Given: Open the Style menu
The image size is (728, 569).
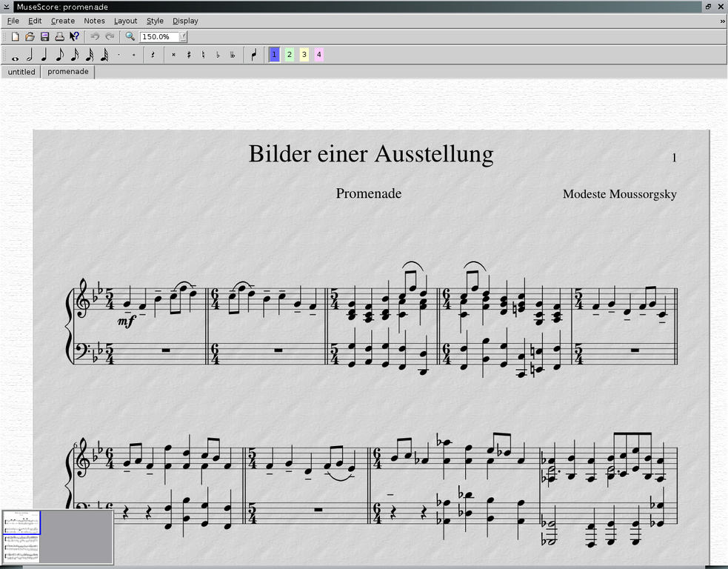Looking at the screenshot, I should tap(155, 21).
